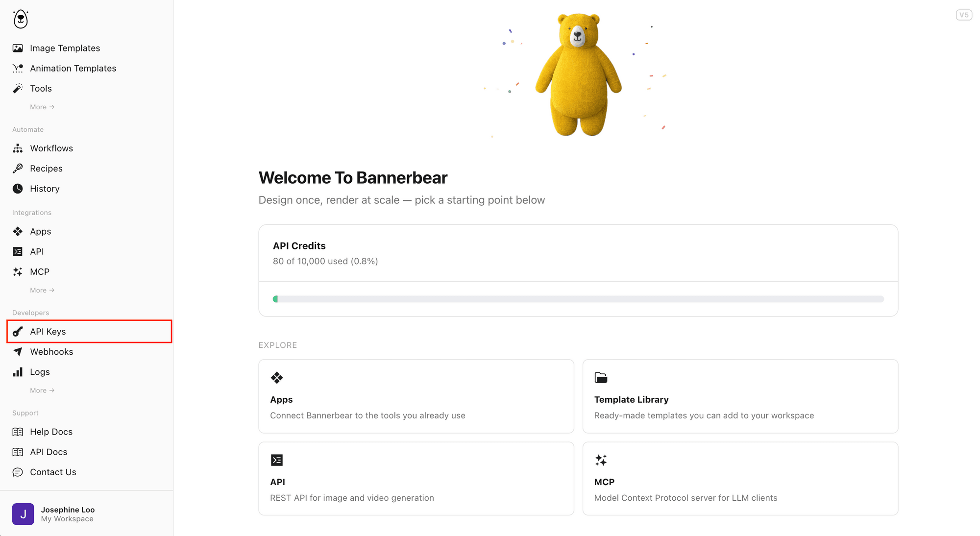Expand More under MCP in Integrations
Viewport: 980px width, 536px height.
42,290
